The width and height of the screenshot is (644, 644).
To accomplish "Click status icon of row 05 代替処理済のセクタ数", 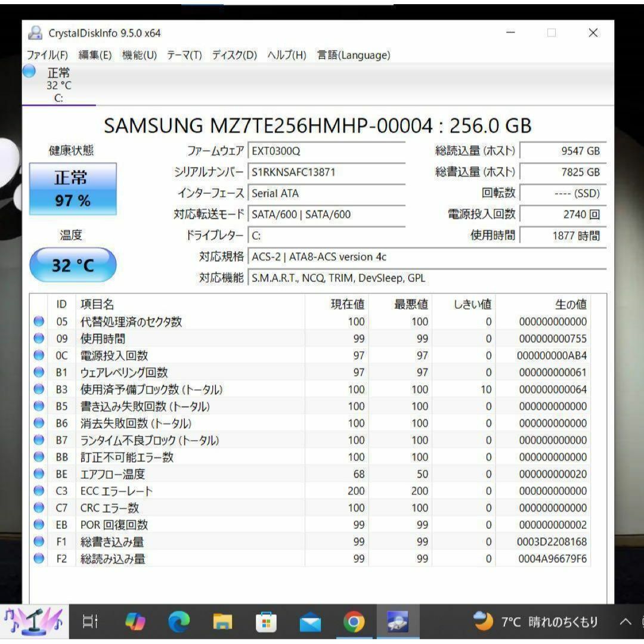I will coord(39,321).
